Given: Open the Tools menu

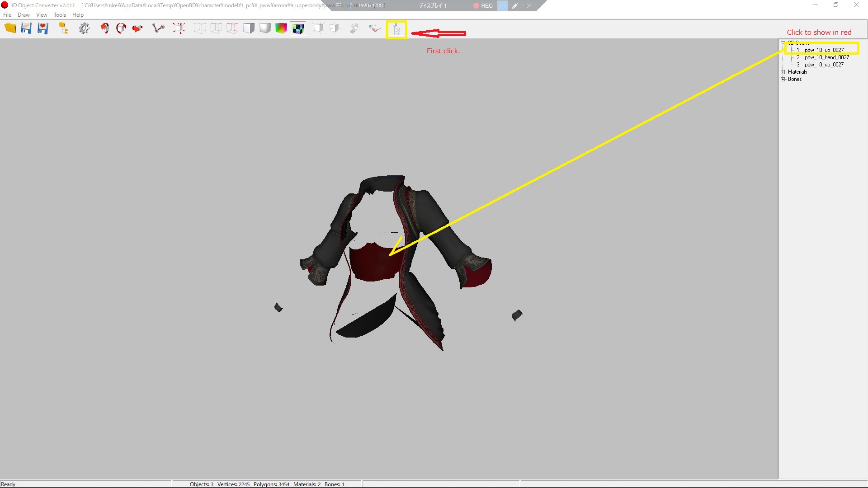Looking at the screenshot, I should point(60,15).
